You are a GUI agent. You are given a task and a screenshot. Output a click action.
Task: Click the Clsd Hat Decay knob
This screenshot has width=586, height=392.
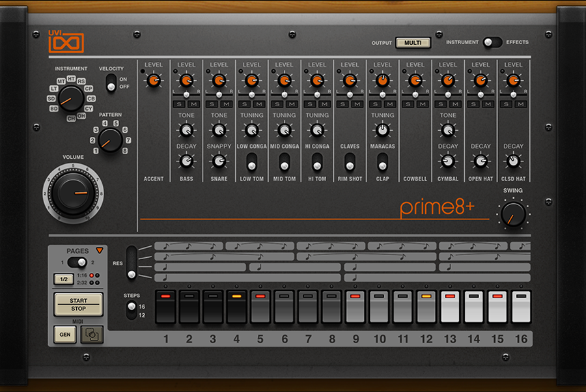(513, 161)
